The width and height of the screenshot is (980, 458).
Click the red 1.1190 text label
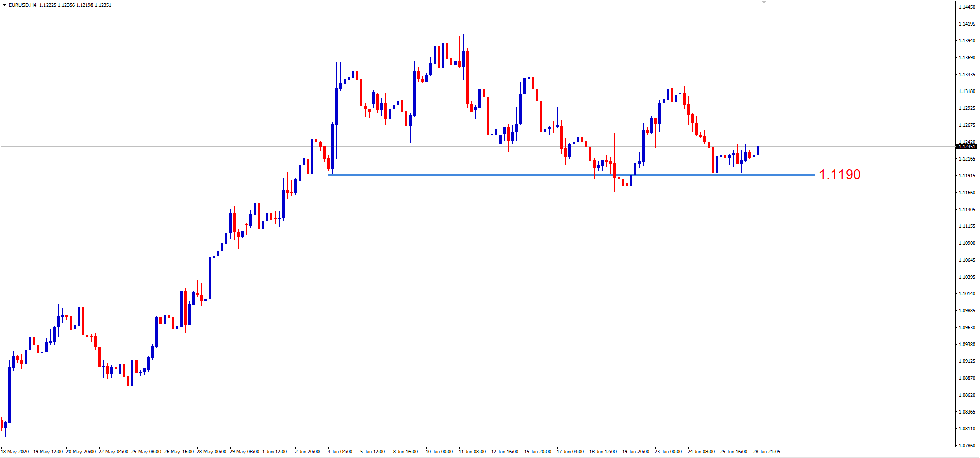click(839, 175)
